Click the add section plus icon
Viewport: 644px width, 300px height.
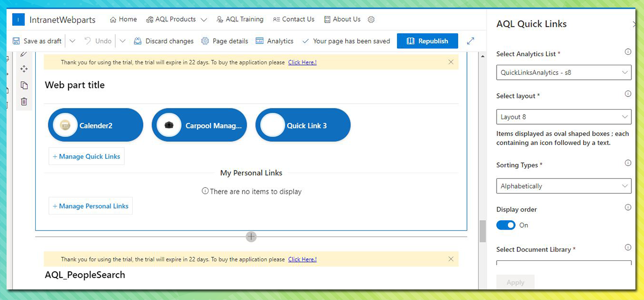point(251,237)
